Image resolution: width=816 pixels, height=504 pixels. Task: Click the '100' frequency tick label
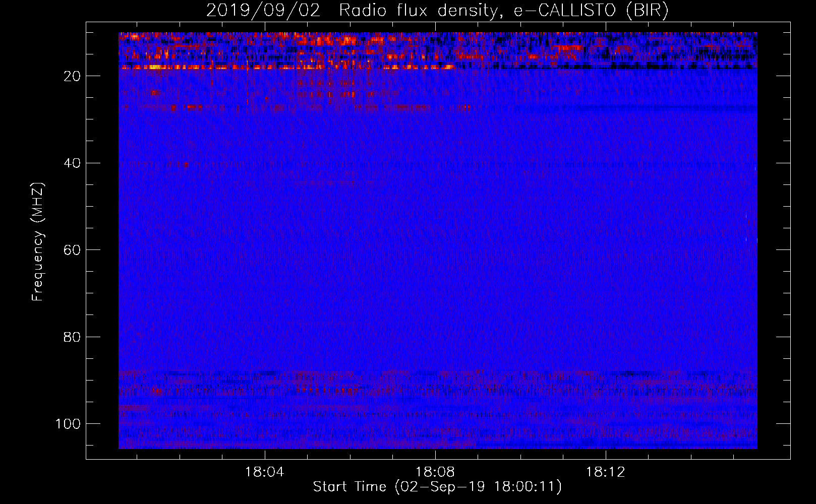point(68,424)
